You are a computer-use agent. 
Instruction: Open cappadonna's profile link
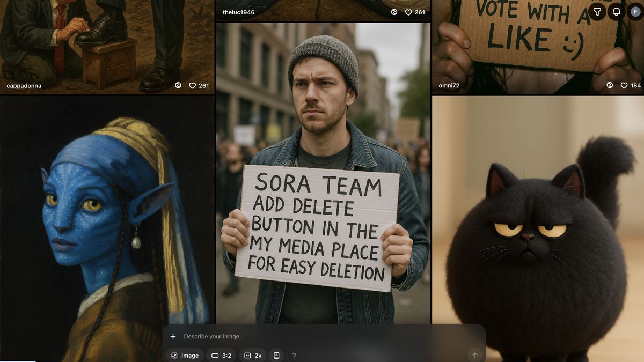[24, 85]
